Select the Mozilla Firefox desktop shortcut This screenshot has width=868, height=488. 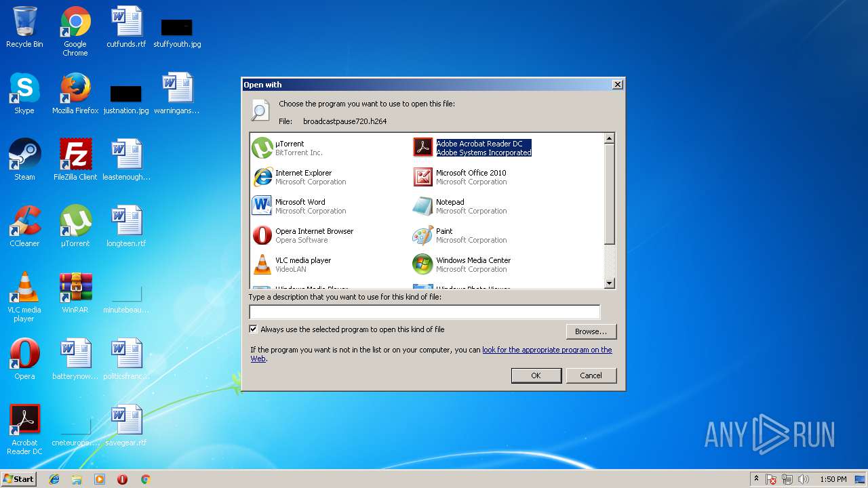click(75, 94)
